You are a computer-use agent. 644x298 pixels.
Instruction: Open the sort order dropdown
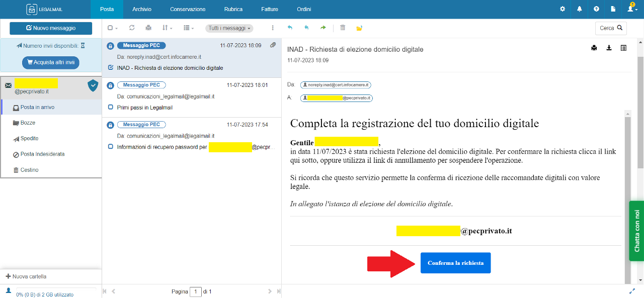click(167, 28)
